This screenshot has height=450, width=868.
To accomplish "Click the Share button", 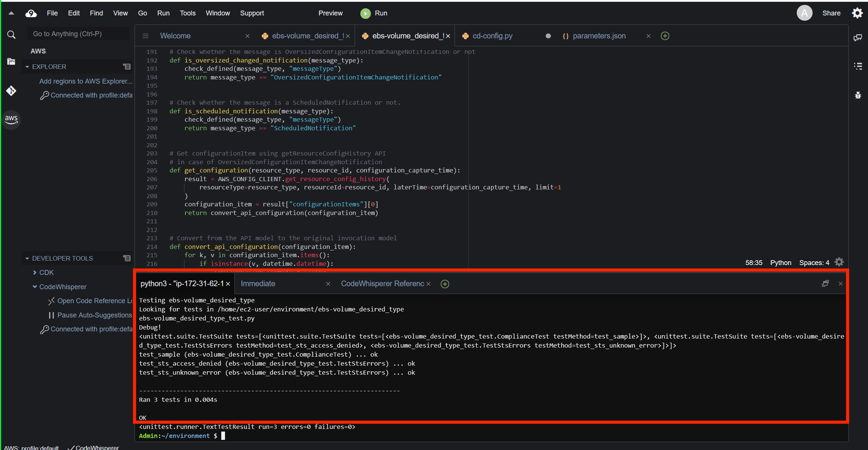I will (x=831, y=13).
